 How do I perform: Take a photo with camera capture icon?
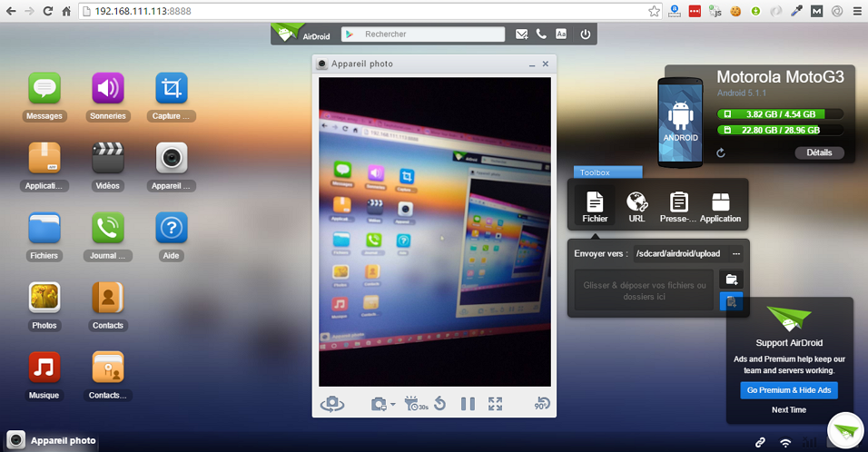click(379, 404)
